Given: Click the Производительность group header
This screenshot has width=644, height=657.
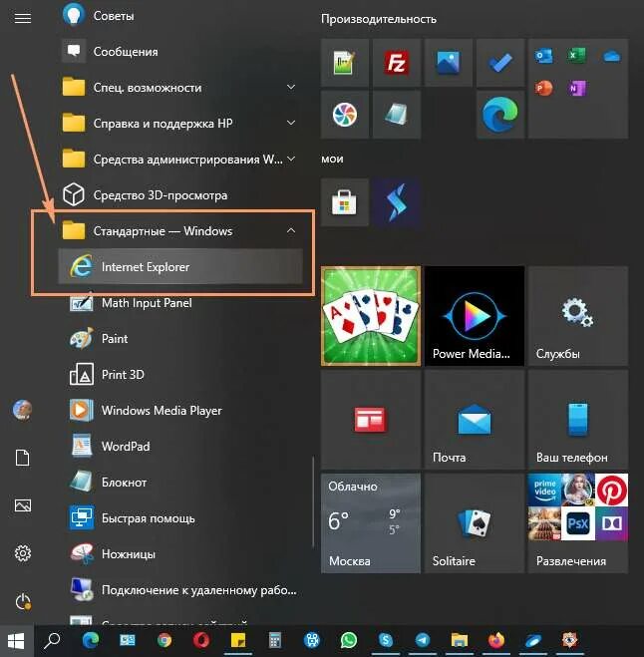Looking at the screenshot, I should (x=379, y=19).
